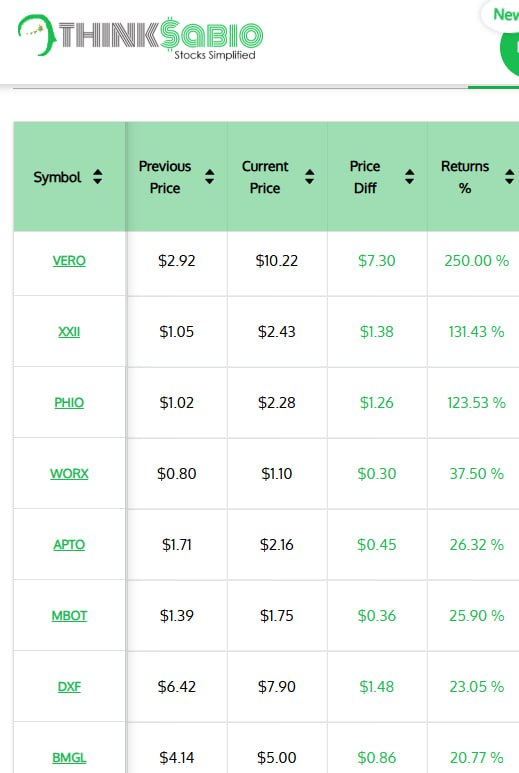
Task: Click the Stocks Simplified tagline
Action: (215, 55)
